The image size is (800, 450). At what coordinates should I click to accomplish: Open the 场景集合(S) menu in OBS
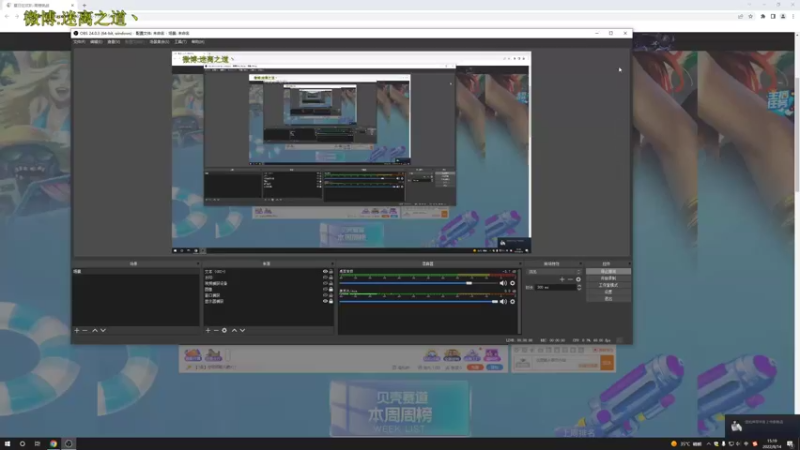pos(159,42)
